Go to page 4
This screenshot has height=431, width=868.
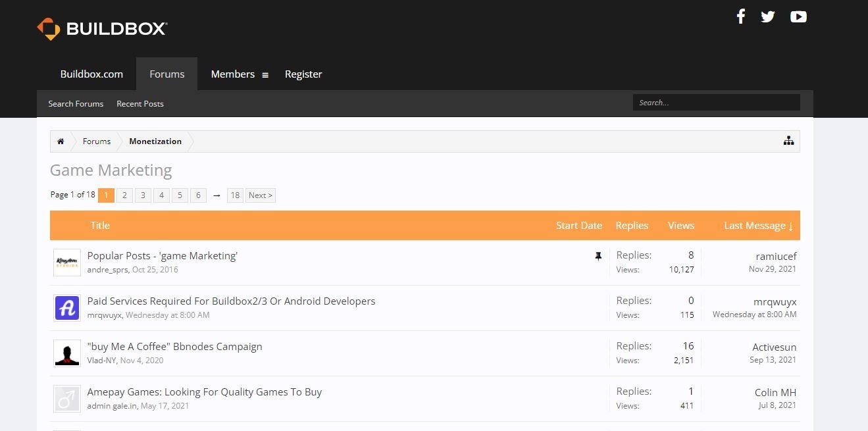[161, 195]
